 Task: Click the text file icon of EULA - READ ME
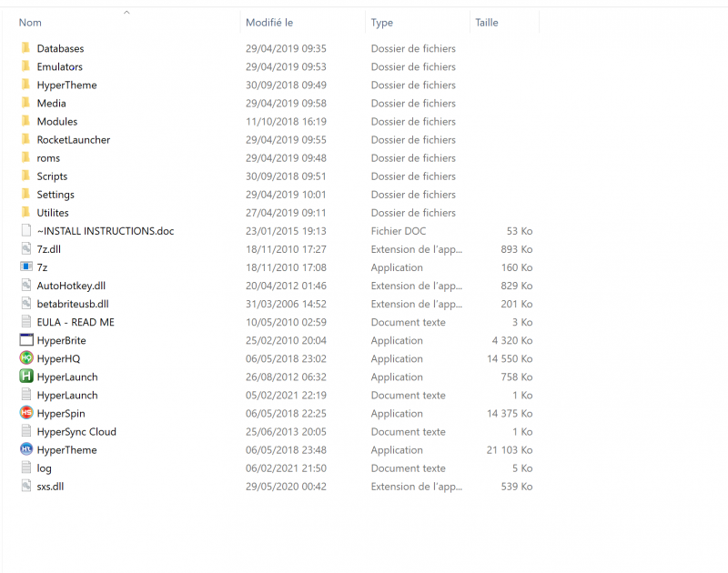[x=26, y=322]
